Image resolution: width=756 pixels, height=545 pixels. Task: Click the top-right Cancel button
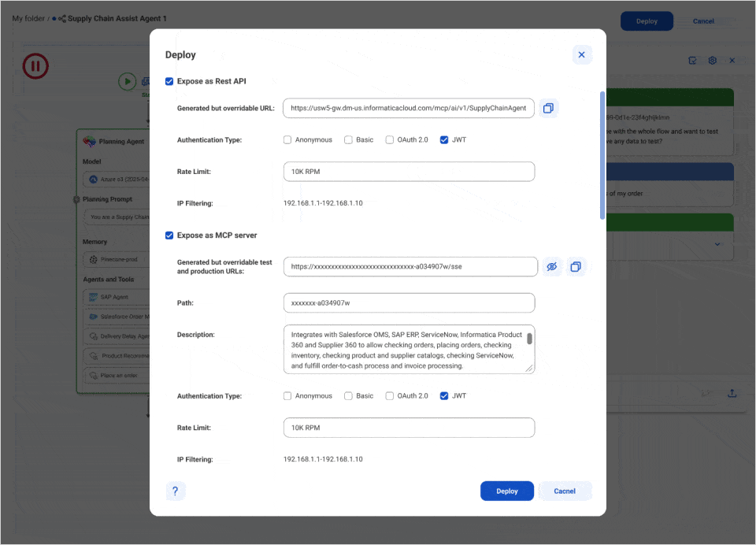coord(703,21)
